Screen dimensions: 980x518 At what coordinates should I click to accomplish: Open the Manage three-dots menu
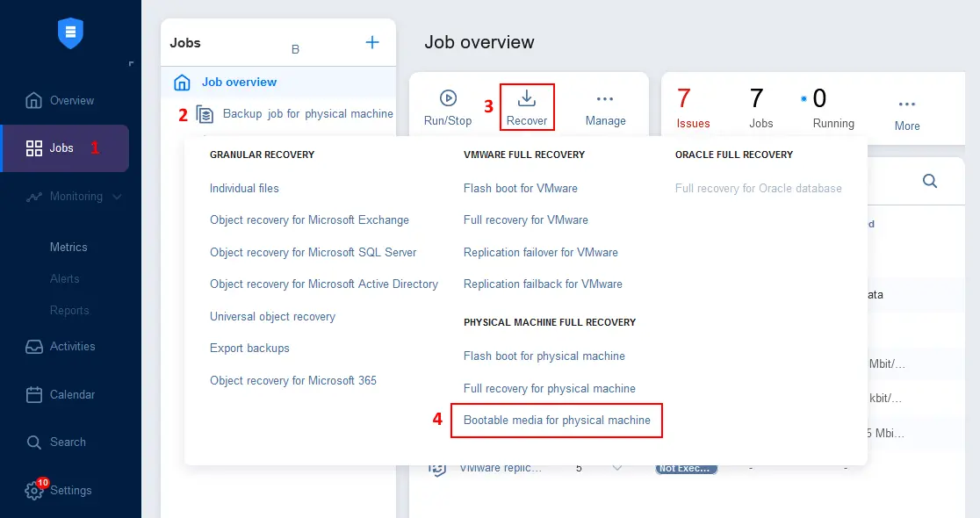[x=605, y=99]
